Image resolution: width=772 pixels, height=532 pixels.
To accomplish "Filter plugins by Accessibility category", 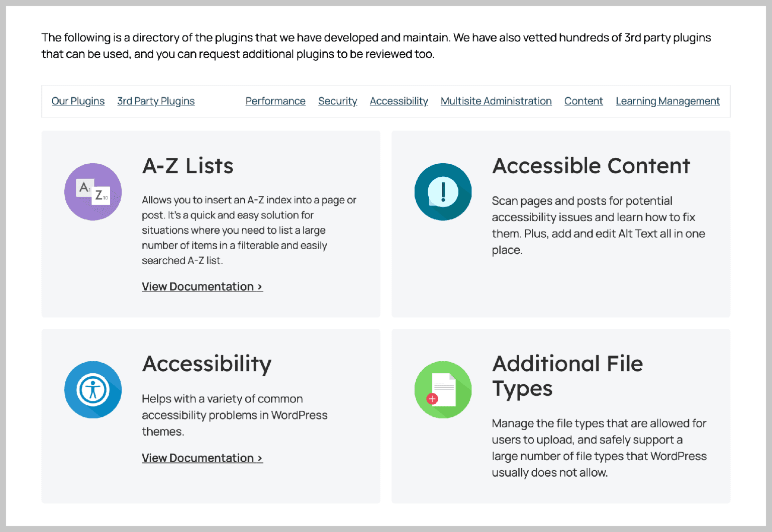I will pos(399,101).
